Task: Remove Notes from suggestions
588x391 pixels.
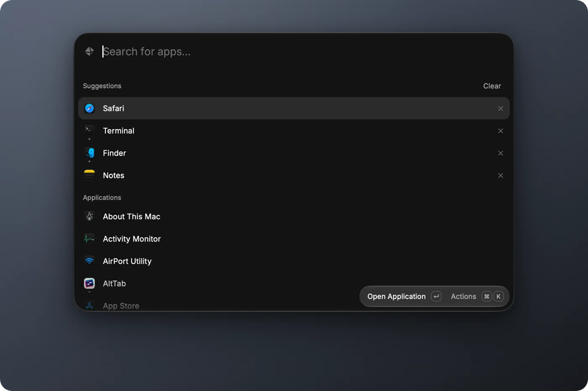Action: (x=501, y=176)
